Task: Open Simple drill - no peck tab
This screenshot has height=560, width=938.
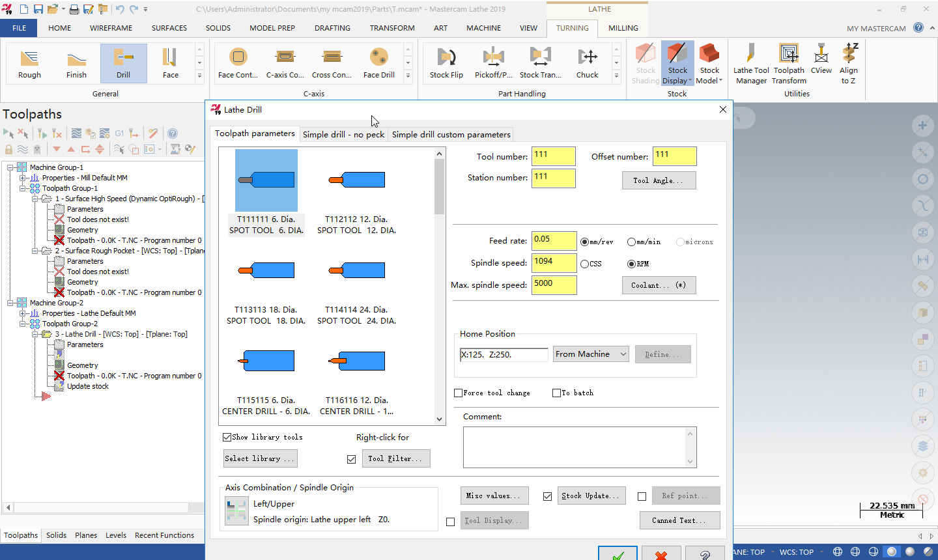Action: point(343,134)
